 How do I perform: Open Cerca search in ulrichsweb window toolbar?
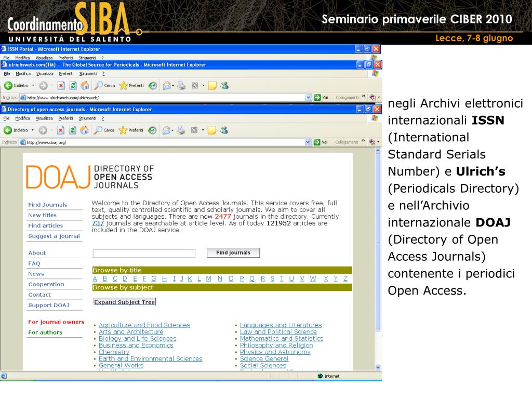pos(105,86)
